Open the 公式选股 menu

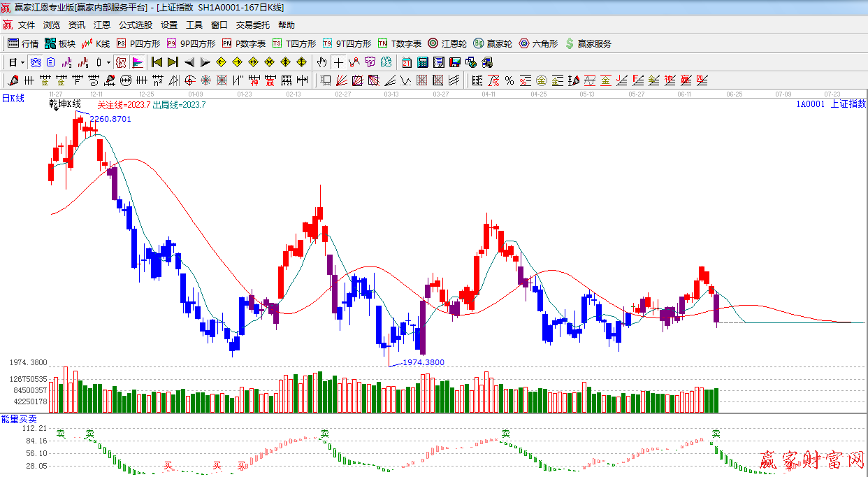click(x=135, y=25)
